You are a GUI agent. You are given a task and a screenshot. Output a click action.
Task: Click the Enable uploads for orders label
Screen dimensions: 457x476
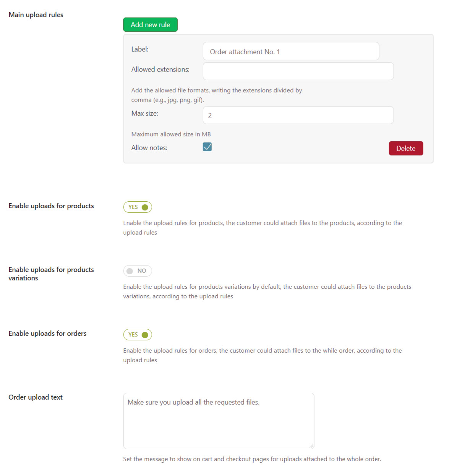47,334
